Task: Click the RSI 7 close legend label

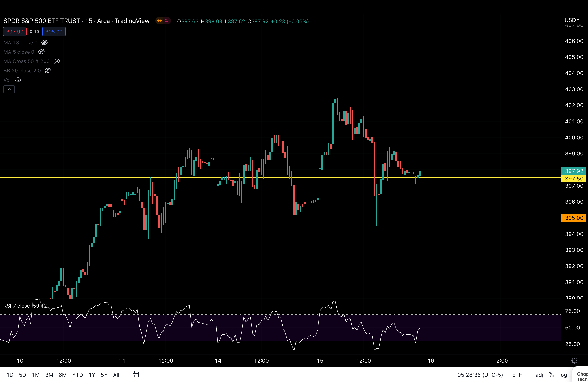Action: click(16, 306)
